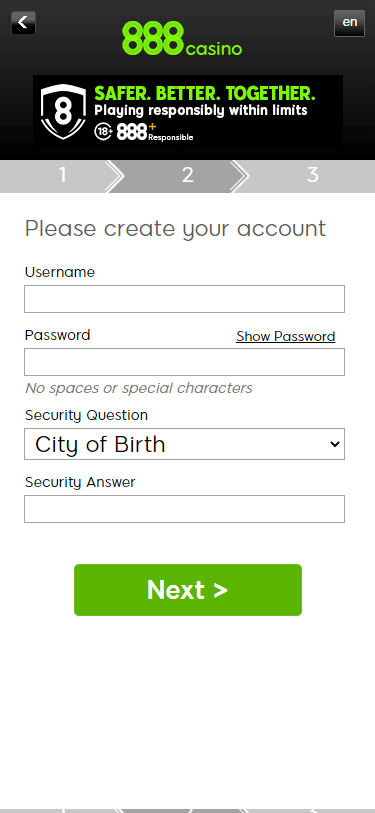This screenshot has height=813, width=375.
Task: Click the 18+ age restriction icon
Action: tap(103, 132)
